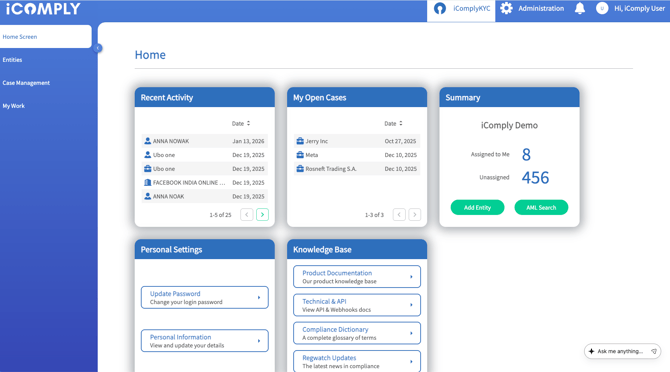Click the iComply logo

click(43, 9)
